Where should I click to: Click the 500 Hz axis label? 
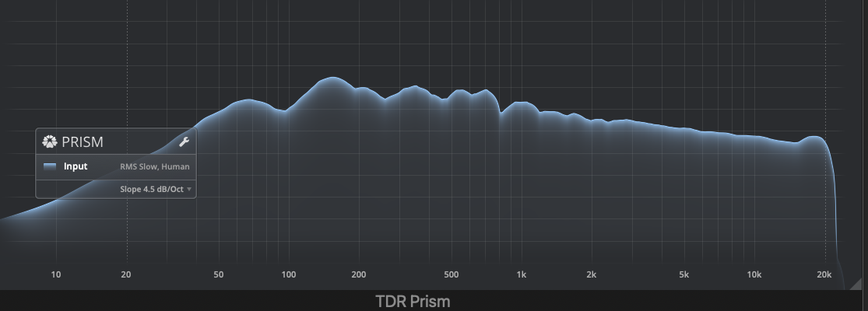point(451,274)
